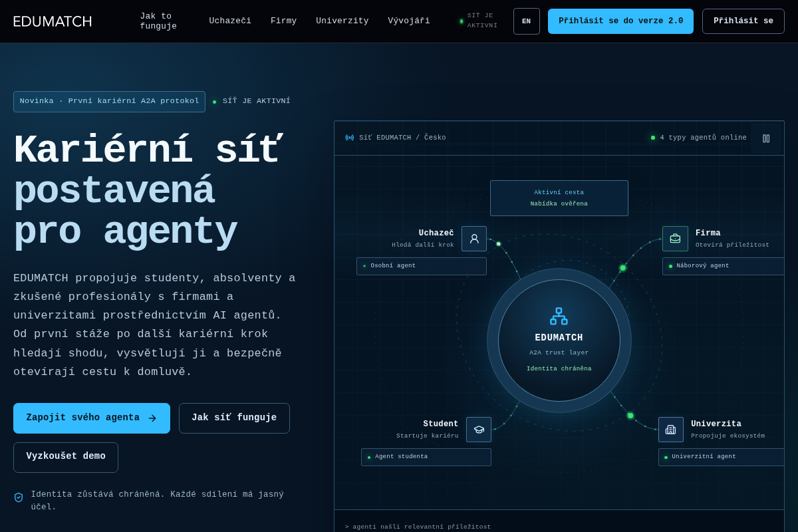Screen dimensions: 798x532
Task: Click the Kariérní síť main heading
Action: tap(148, 191)
